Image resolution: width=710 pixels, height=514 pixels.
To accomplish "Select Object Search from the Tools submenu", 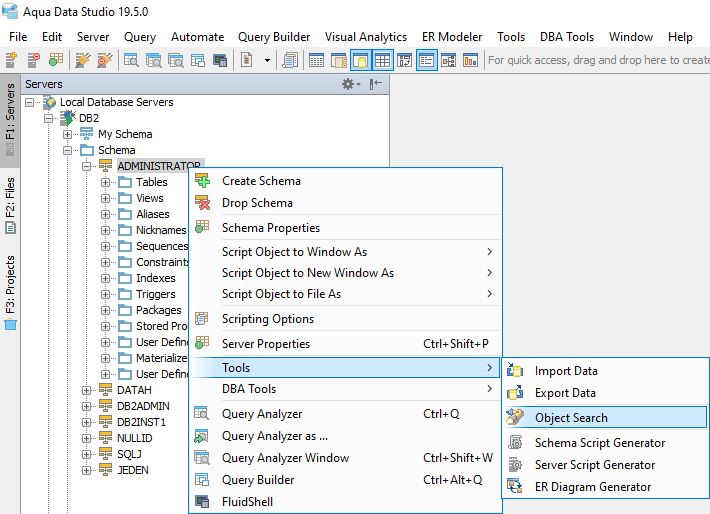I will click(571, 418).
